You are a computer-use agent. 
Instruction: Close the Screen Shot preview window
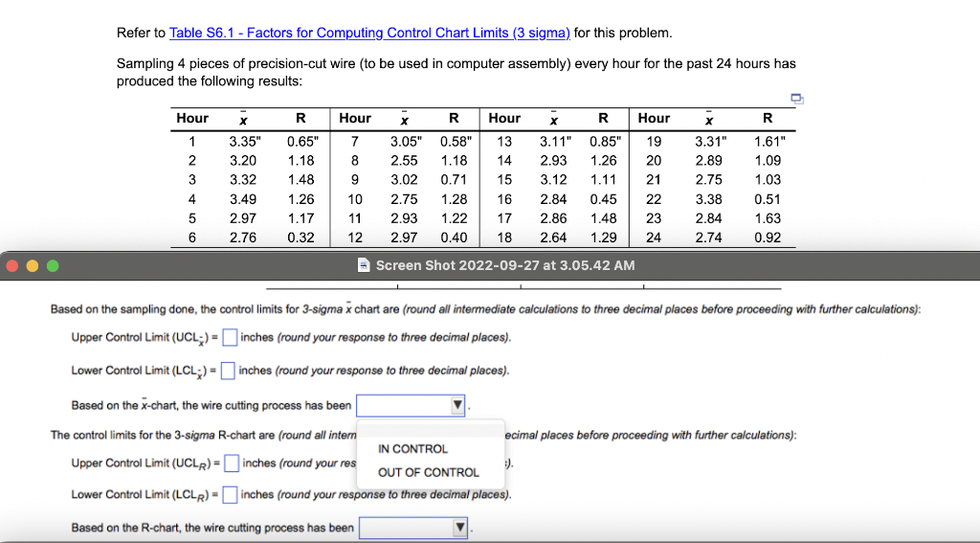11,266
